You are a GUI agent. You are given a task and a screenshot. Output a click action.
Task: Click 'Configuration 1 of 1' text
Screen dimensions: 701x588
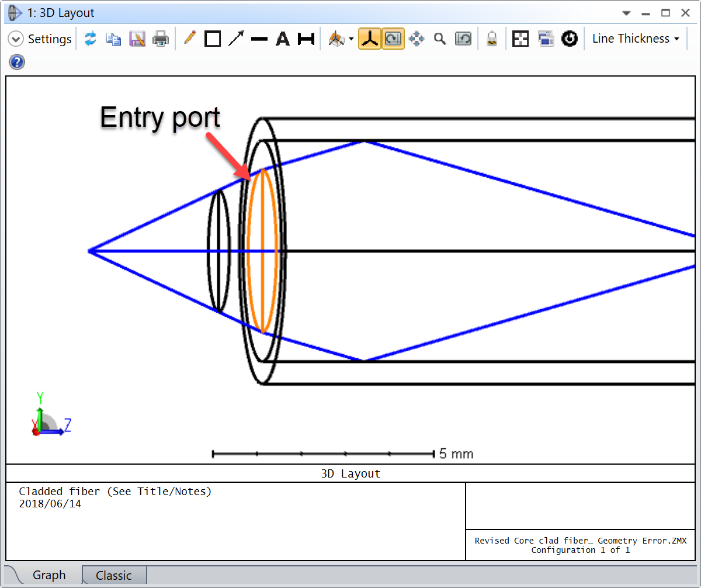click(x=581, y=550)
